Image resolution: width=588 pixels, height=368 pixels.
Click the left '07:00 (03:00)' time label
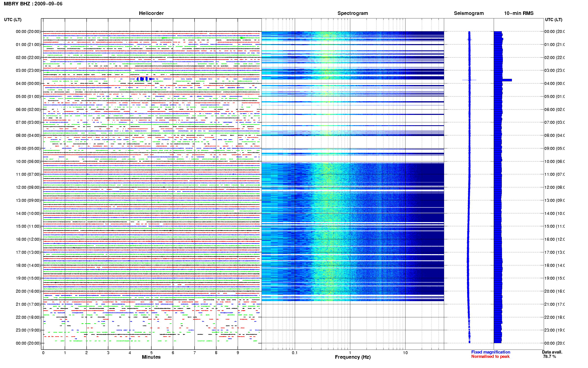click(28, 122)
